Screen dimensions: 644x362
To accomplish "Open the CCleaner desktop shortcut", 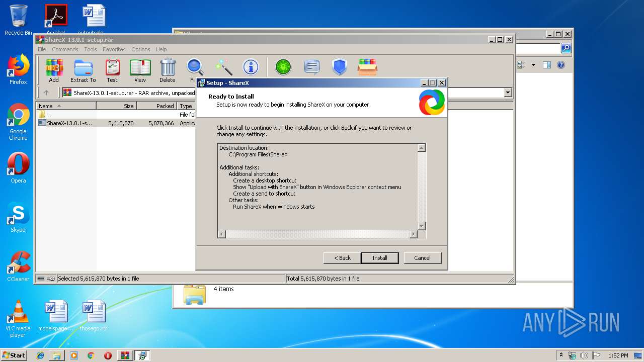I will (x=18, y=266).
